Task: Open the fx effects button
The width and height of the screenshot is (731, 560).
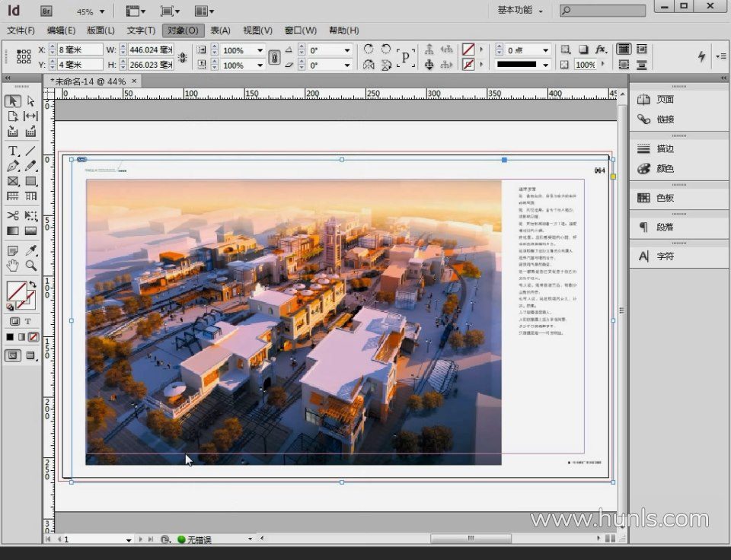Action: point(601,49)
